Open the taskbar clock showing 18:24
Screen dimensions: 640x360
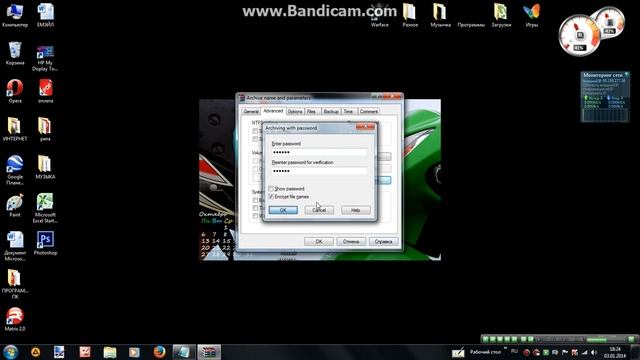point(615,352)
